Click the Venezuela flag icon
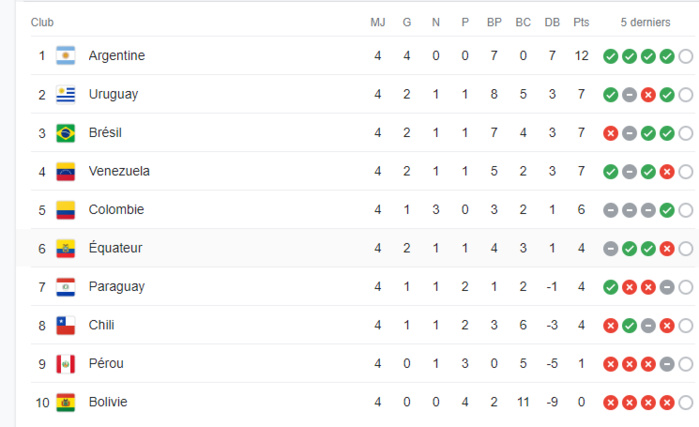Image resolution: width=699 pixels, height=427 pixels. click(x=66, y=171)
